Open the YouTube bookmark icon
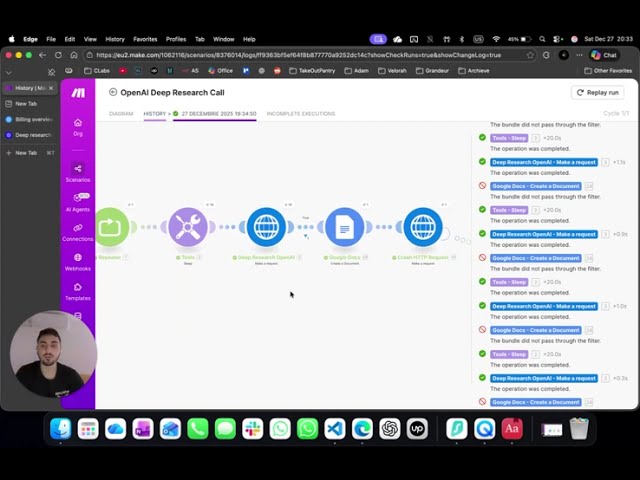Viewport: 640px width, 480px height. click(x=123, y=71)
